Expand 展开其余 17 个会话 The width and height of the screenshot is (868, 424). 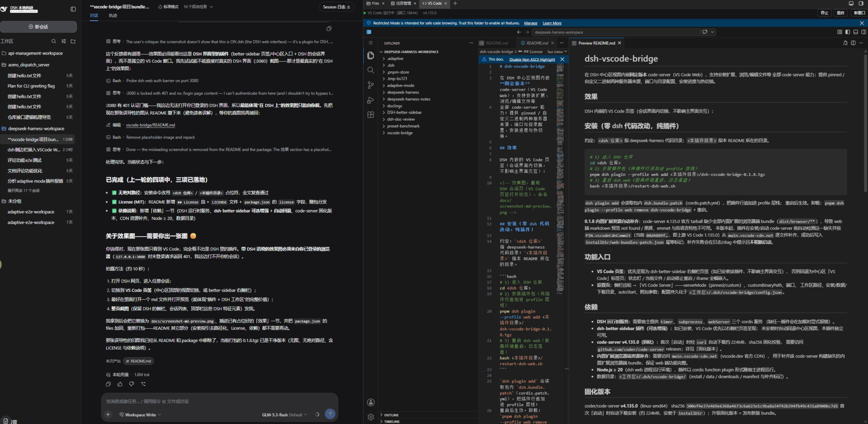point(24,191)
